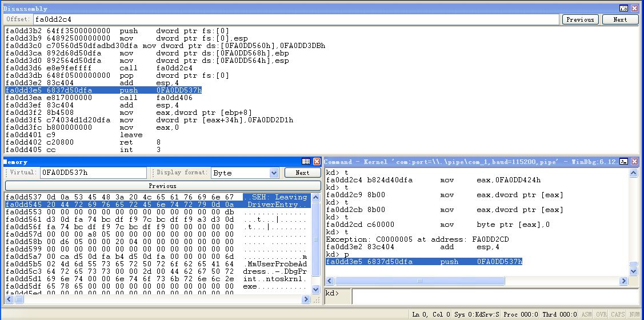Image resolution: width=644 pixels, height=320 pixels.
Task: Close the Memory panel
Action: (x=316, y=162)
